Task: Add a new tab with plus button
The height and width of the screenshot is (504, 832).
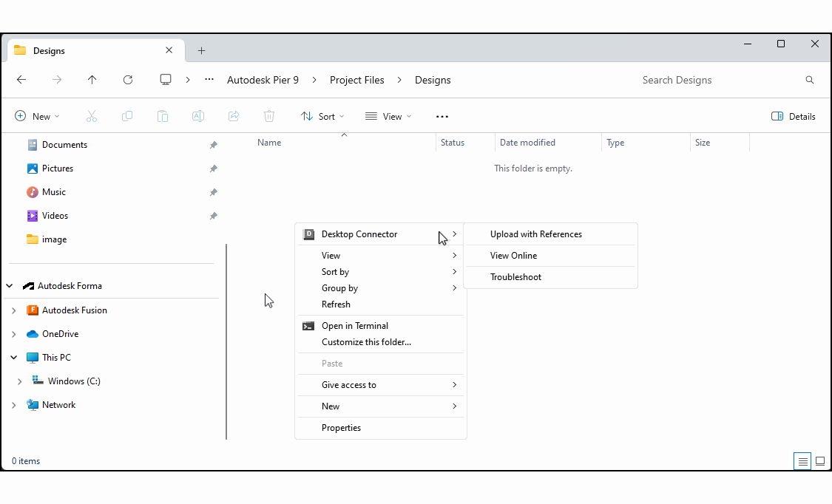Action: [202, 51]
